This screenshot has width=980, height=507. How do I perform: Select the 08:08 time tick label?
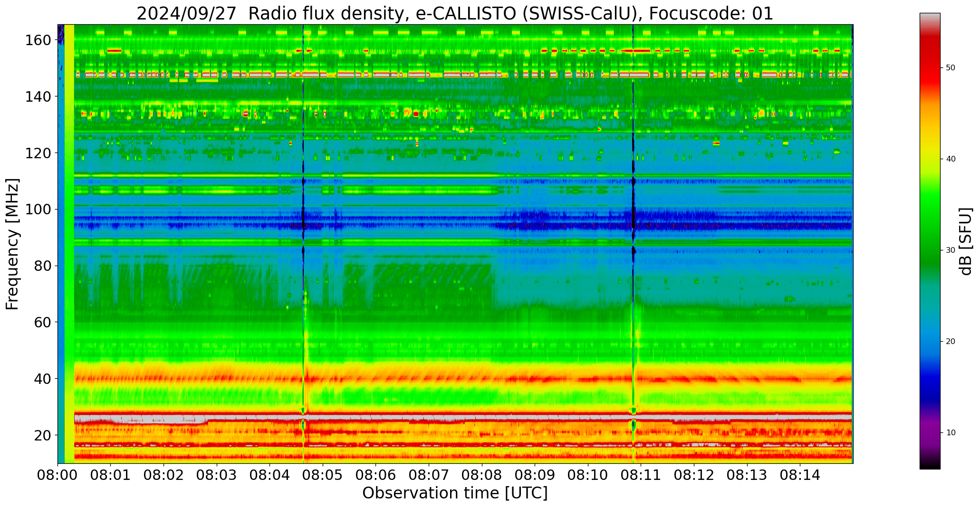pyautogui.click(x=482, y=474)
